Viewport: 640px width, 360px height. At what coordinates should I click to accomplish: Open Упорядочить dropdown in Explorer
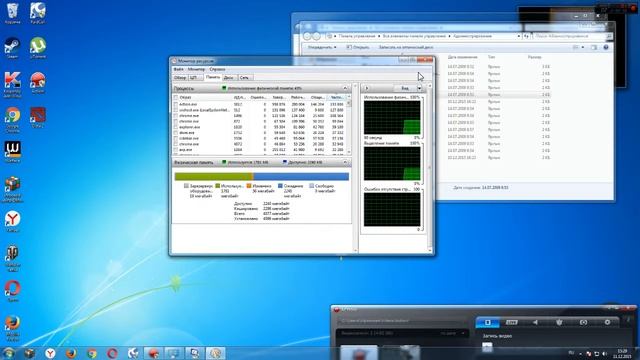322,47
